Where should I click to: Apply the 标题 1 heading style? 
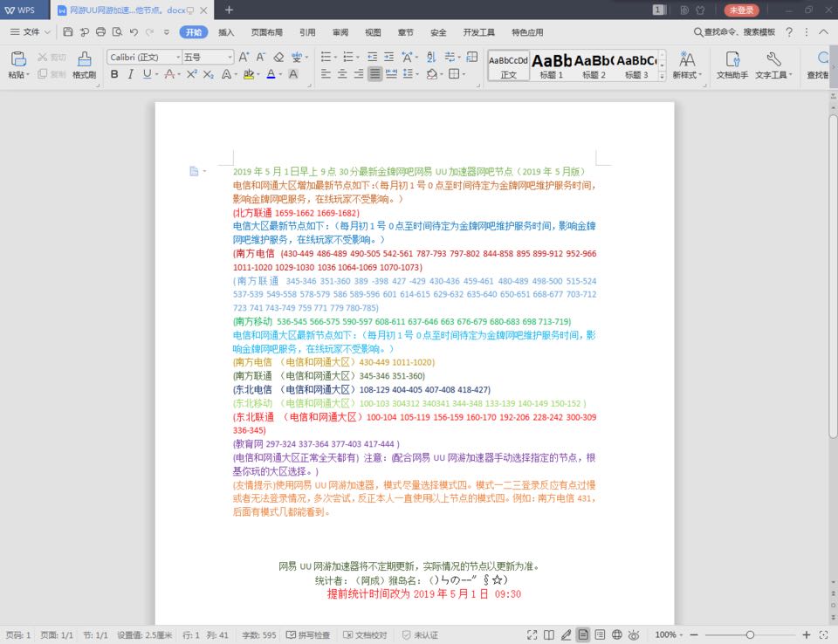[552, 65]
